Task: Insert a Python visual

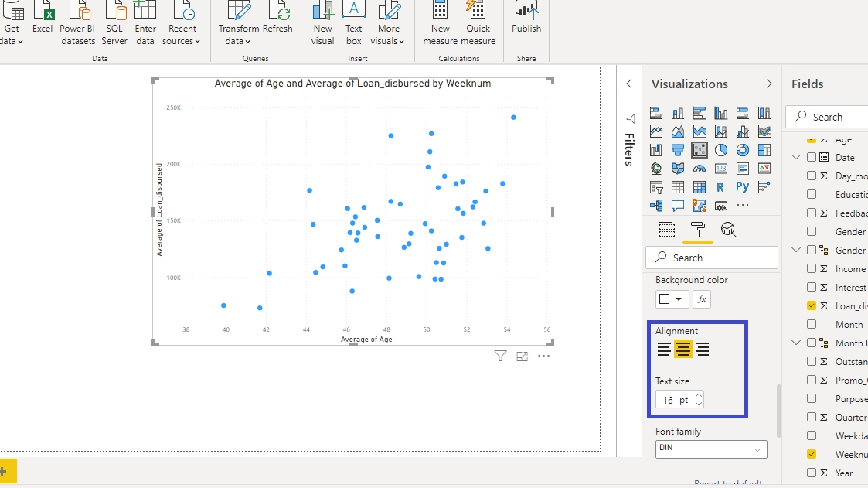Action: pos(743,187)
